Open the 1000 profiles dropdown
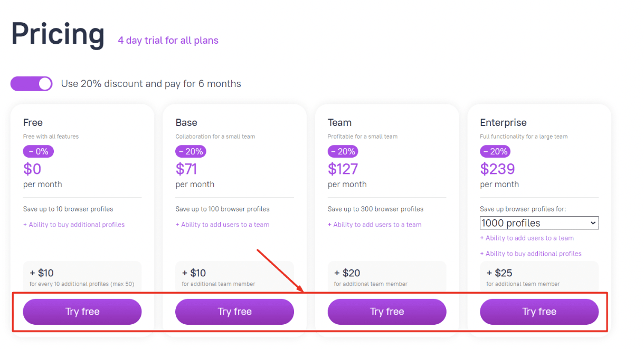 539,223
